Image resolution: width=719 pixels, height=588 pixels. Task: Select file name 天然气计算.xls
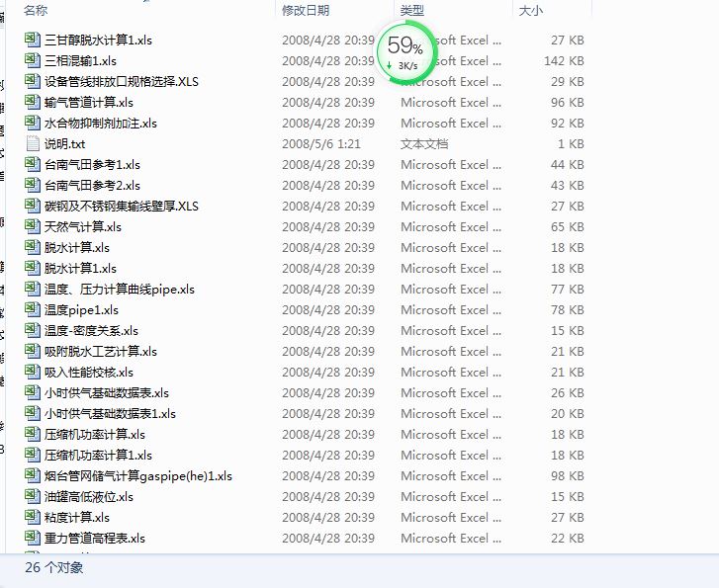tap(83, 226)
